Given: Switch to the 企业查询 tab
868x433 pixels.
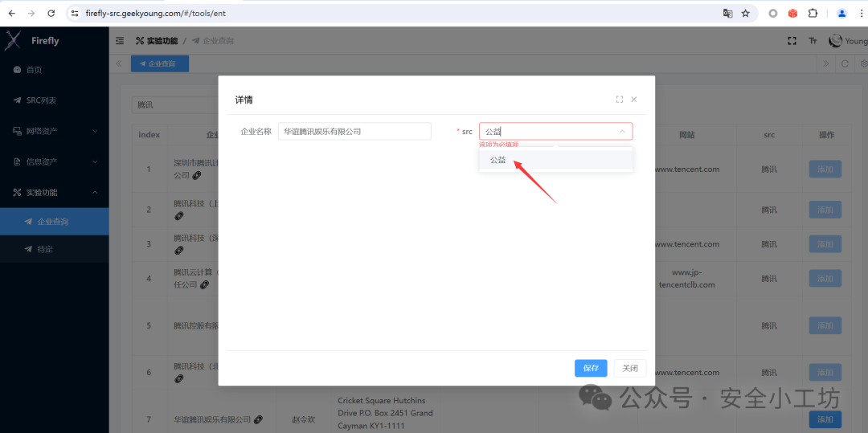Looking at the screenshot, I should click(x=159, y=63).
